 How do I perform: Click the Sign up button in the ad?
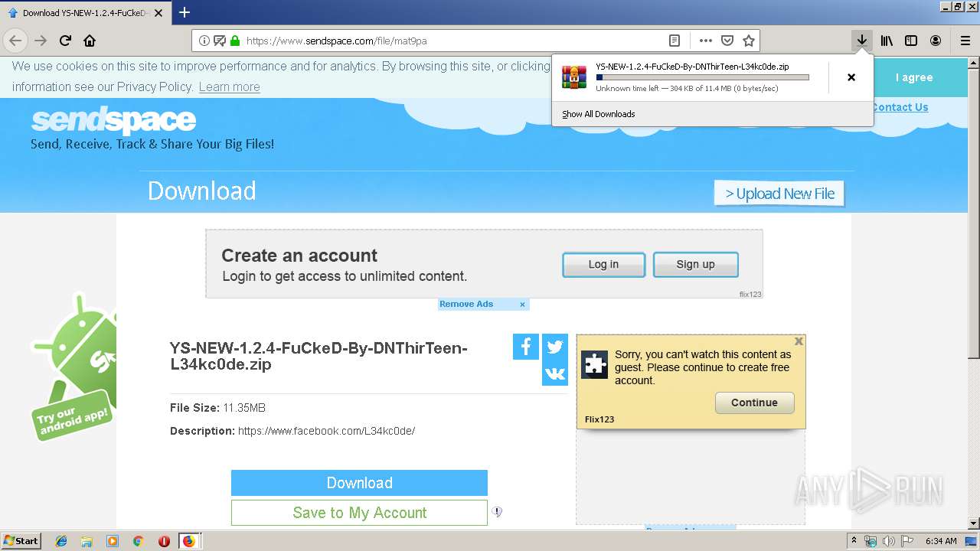click(x=695, y=265)
